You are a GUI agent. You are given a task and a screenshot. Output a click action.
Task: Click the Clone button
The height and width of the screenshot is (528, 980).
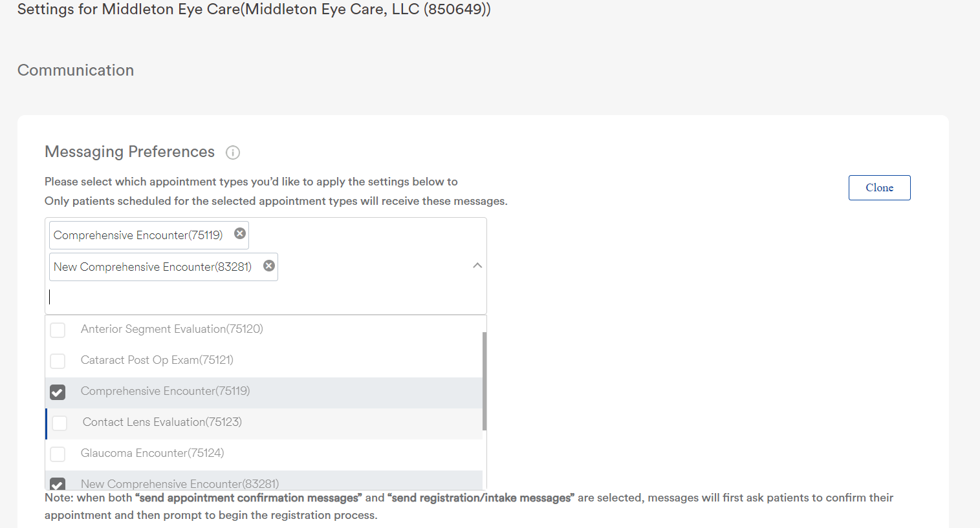pyautogui.click(x=879, y=187)
